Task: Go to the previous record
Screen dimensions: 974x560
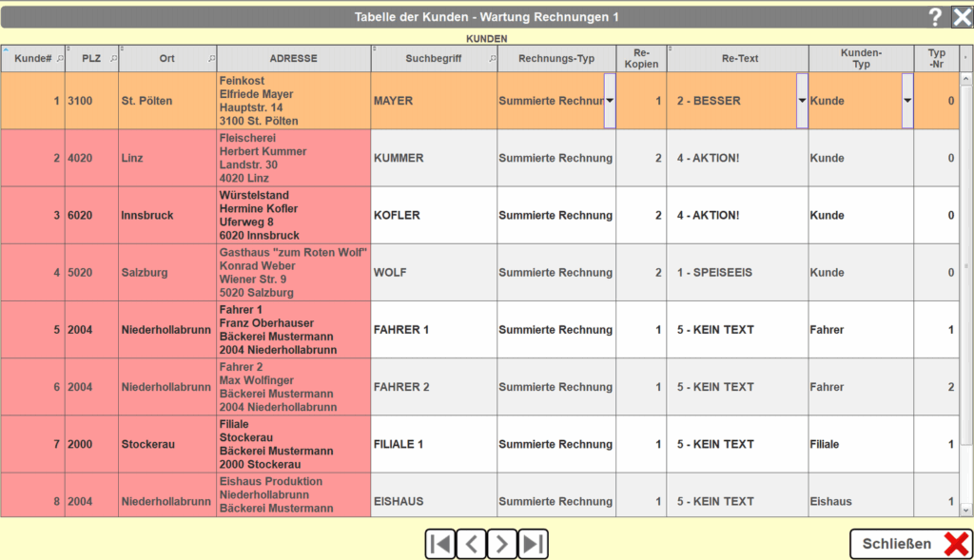Action: [x=472, y=544]
